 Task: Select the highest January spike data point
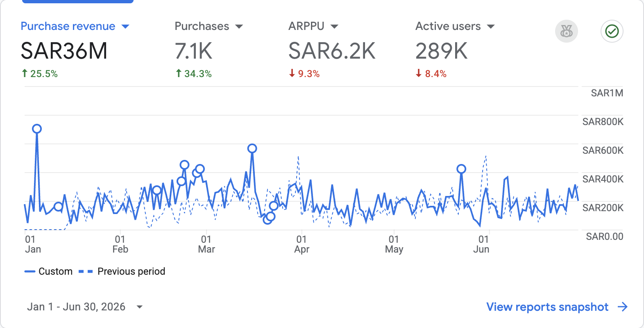pyautogui.click(x=37, y=129)
